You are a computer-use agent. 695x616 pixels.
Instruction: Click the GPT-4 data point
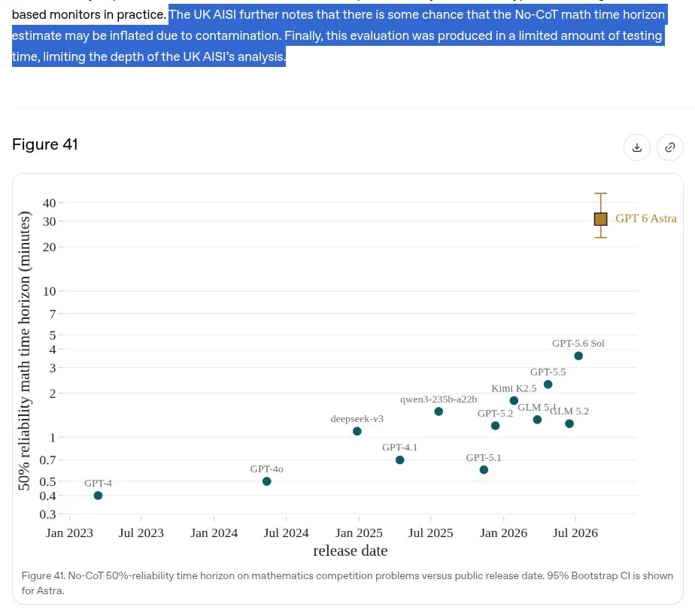[98, 496]
